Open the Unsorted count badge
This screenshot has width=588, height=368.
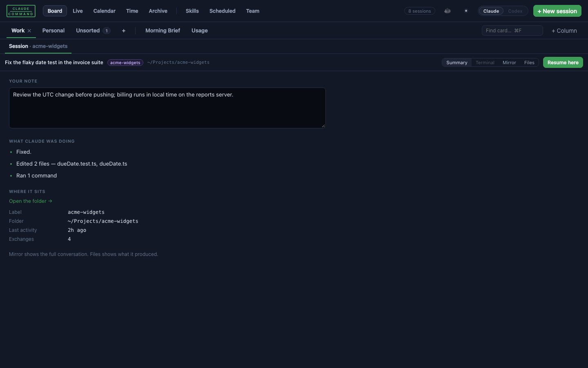tap(107, 31)
